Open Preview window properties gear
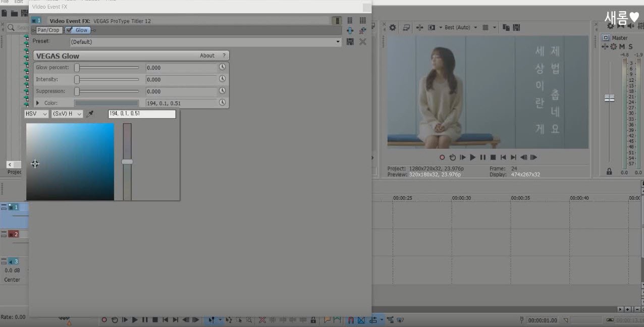The image size is (644, 327). [393, 27]
